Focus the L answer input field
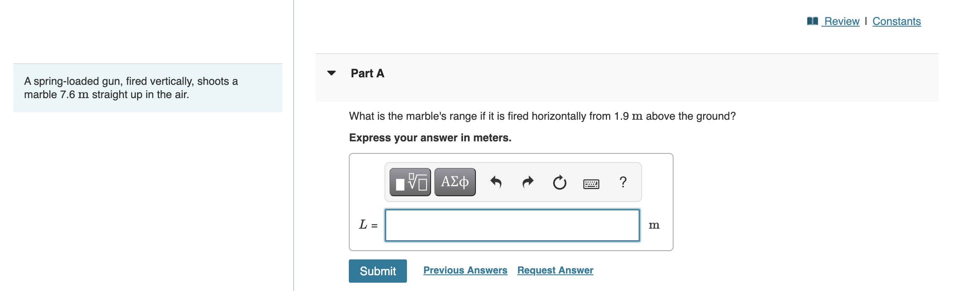 tap(512, 225)
